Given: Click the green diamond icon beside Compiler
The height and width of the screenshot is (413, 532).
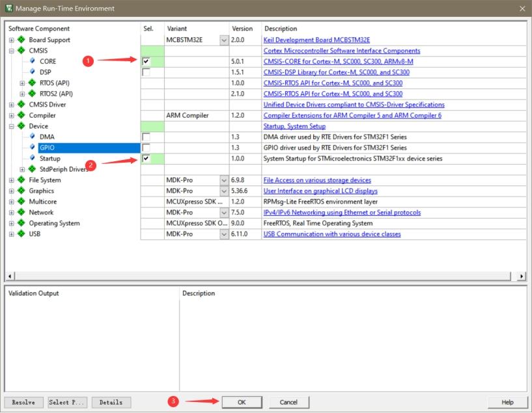Looking at the screenshot, I should [x=21, y=115].
